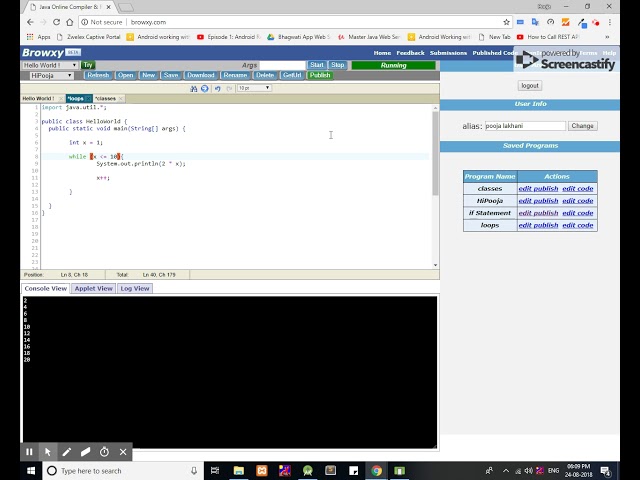Show hidden system tray icons
The width and height of the screenshot is (640, 480).
506,471
